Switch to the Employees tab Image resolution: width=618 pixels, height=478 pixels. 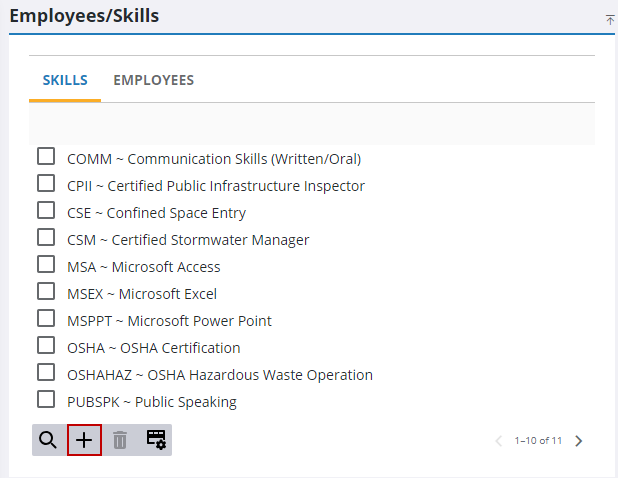coord(153,80)
